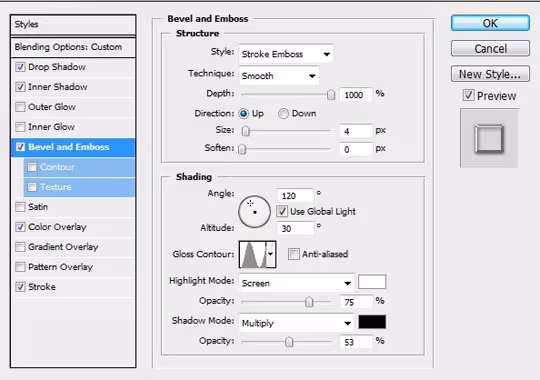Toggle the Drop Shadow checkbox
The width and height of the screenshot is (540, 380).
click(20, 67)
